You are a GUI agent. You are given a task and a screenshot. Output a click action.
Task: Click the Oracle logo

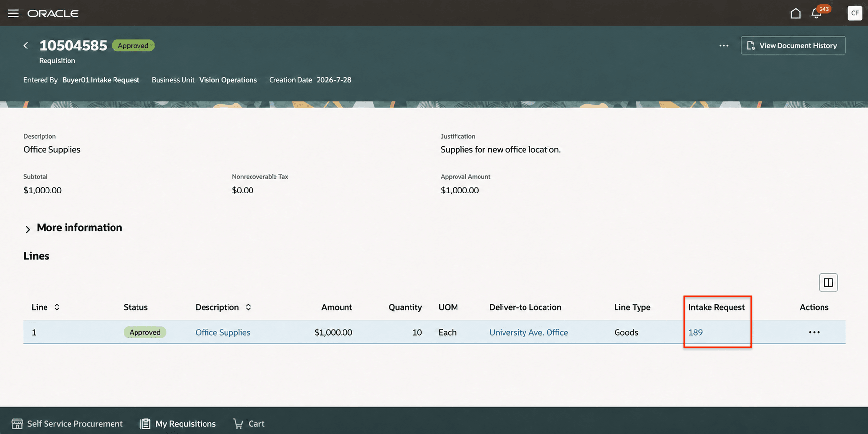point(53,13)
